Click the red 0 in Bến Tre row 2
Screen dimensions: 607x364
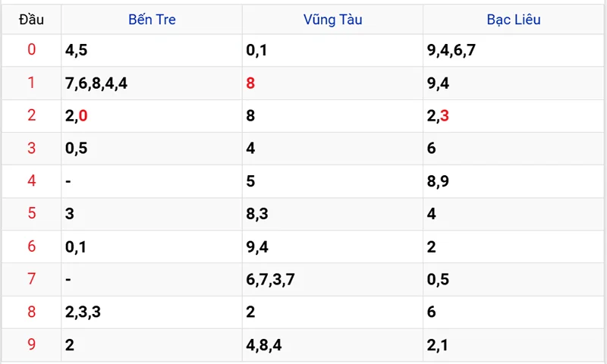click(83, 116)
